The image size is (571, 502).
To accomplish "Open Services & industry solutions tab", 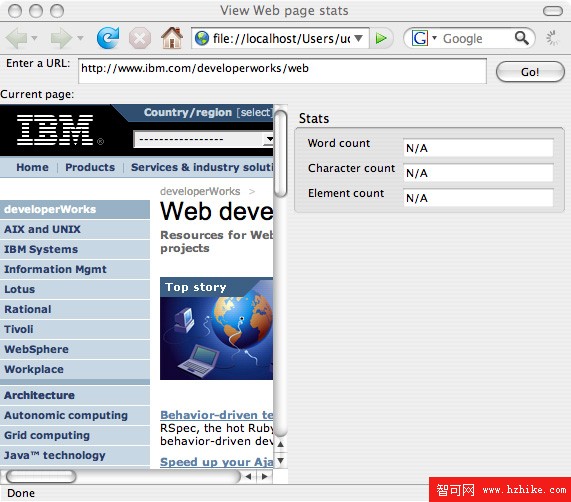I will (x=202, y=167).
